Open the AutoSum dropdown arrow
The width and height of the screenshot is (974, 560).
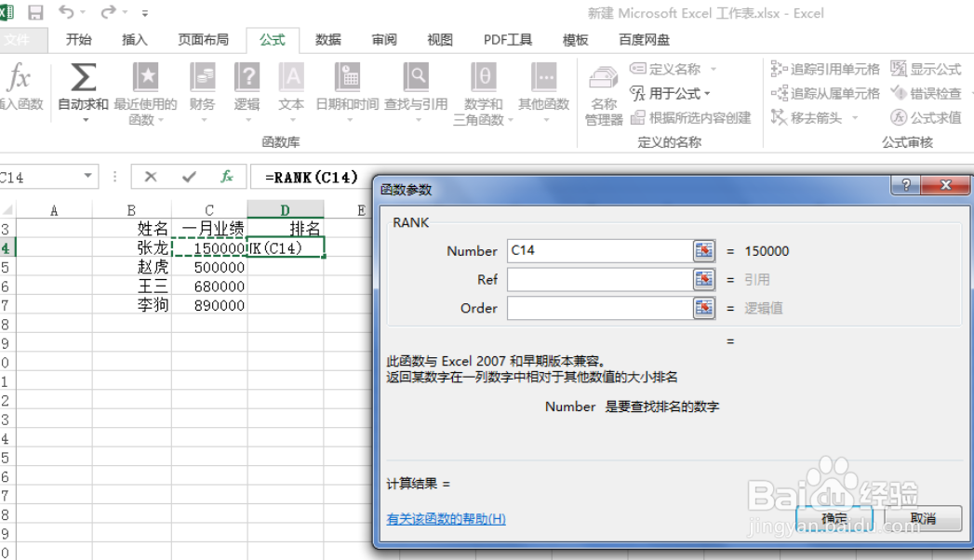(x=86, y=119)
